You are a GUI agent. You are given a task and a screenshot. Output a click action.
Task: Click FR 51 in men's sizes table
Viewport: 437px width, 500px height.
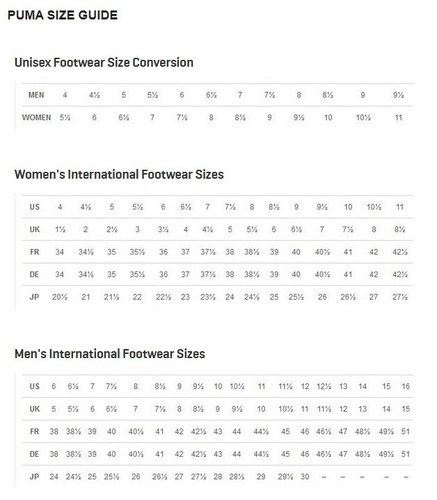tap(405, 432)
